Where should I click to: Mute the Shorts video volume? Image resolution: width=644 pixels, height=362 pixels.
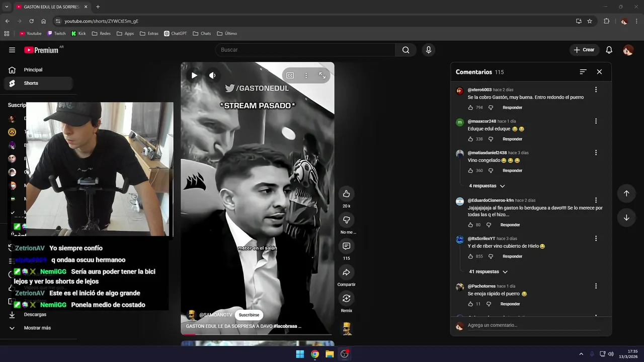click(x=212, y=75)
